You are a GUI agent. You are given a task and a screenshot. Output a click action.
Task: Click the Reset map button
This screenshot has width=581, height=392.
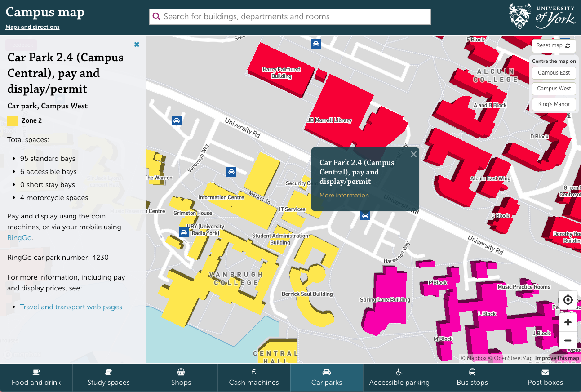(553, 45)
